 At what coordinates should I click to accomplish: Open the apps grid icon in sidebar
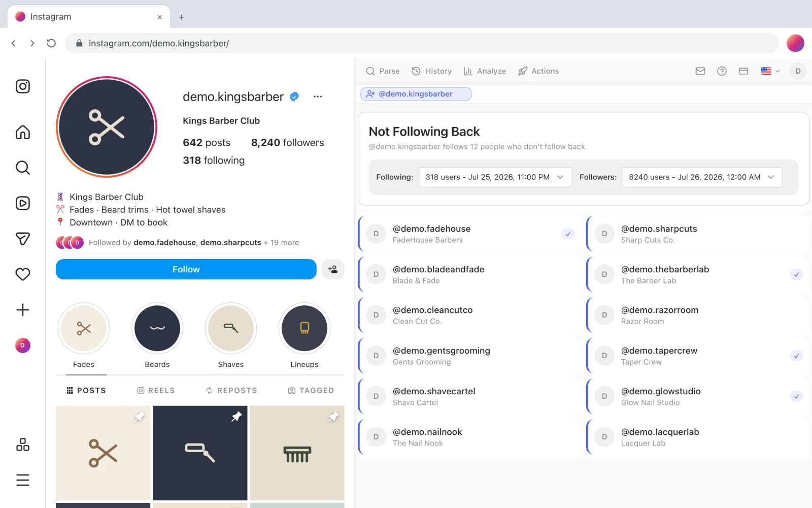click(23, 444)
